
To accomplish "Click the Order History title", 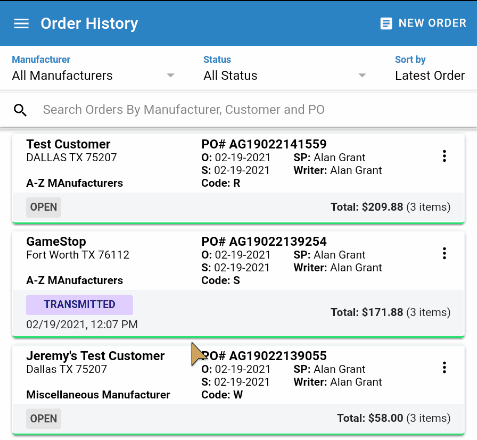I will point(89,24).
